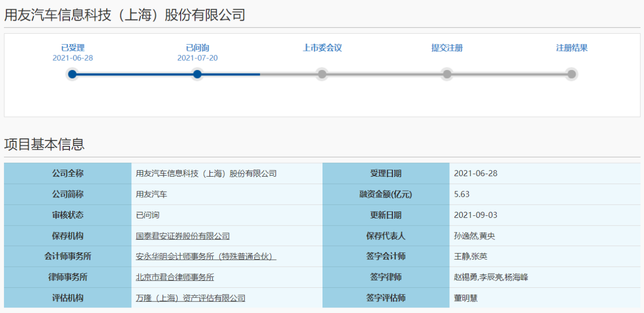
Task: Click the 保荐代表人 label cell
Action: (x=386, y=236)
